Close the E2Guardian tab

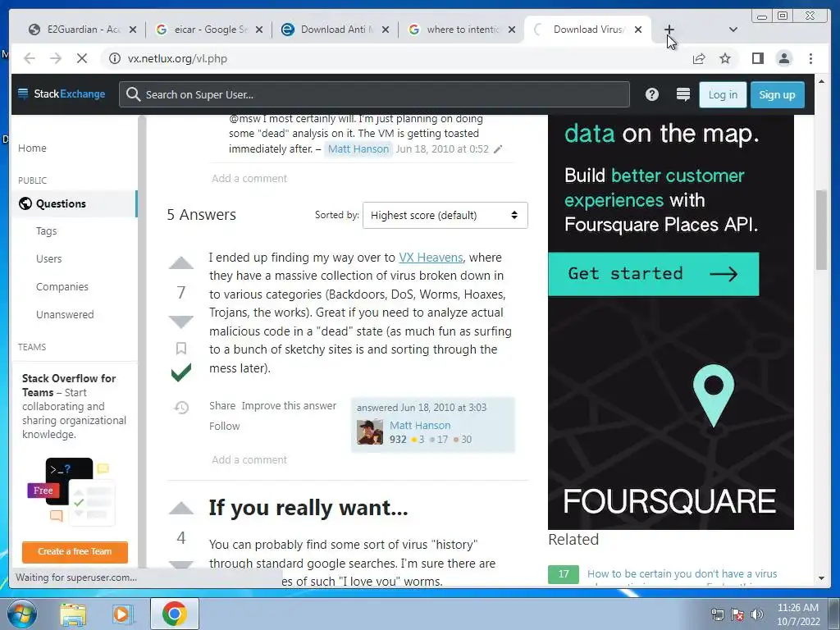[x=133, y=30]
